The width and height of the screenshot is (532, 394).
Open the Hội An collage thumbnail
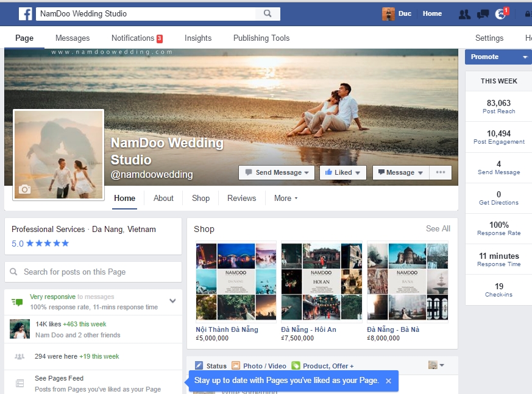click(322, 282)
